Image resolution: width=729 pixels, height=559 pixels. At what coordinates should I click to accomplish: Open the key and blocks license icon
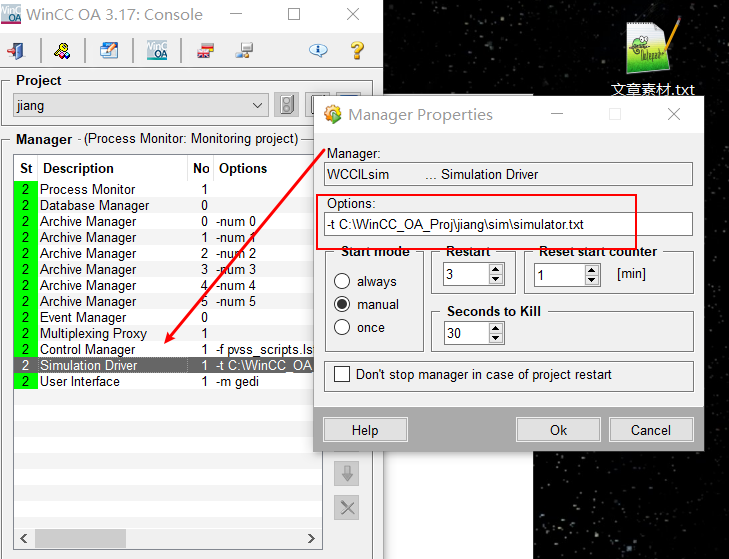tap(62, 50)
